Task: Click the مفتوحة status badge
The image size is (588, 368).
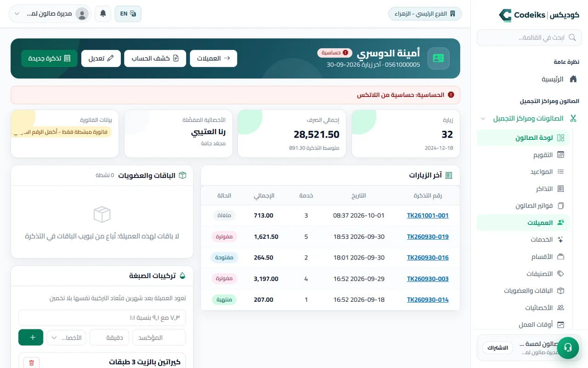Action: point(224,258)
